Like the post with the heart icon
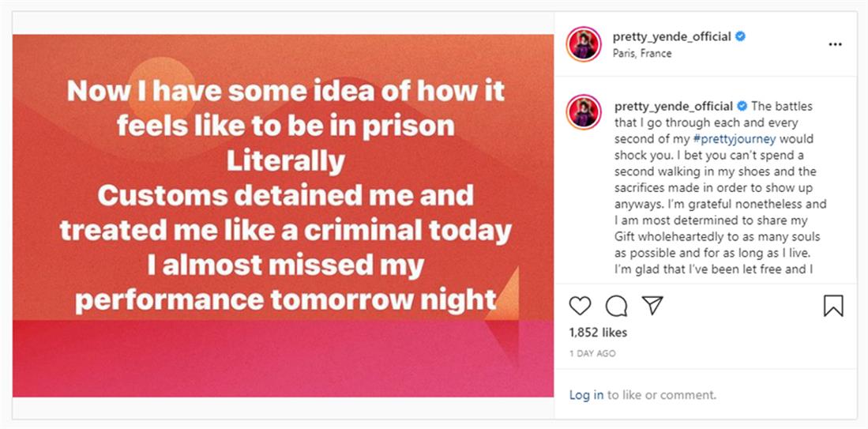This screenshot has height=429, width=868. [x=580, y=306]
